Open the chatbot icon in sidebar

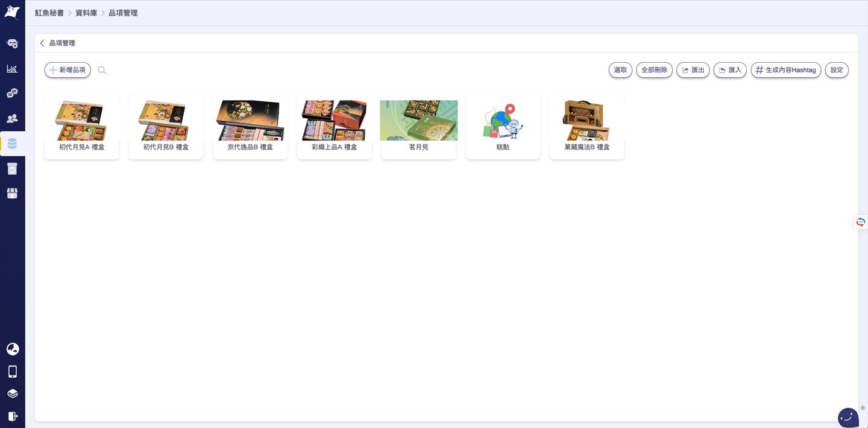[x=12, y=43]
